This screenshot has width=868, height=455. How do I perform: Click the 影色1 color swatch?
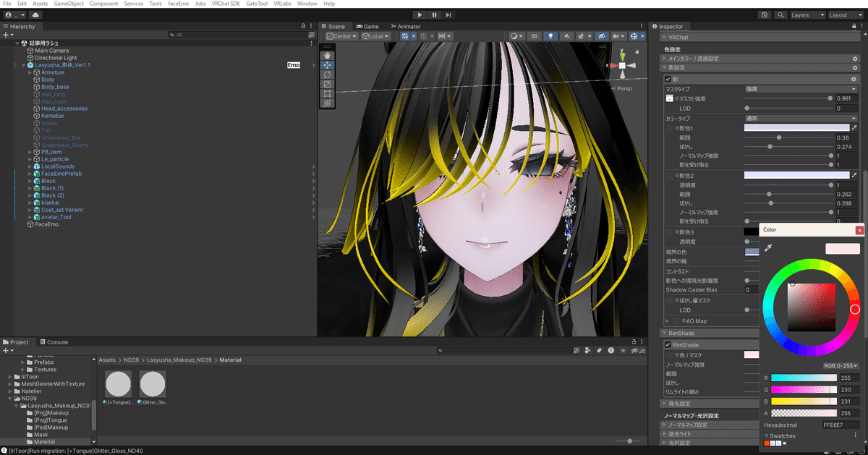click(x=797, y=127)
